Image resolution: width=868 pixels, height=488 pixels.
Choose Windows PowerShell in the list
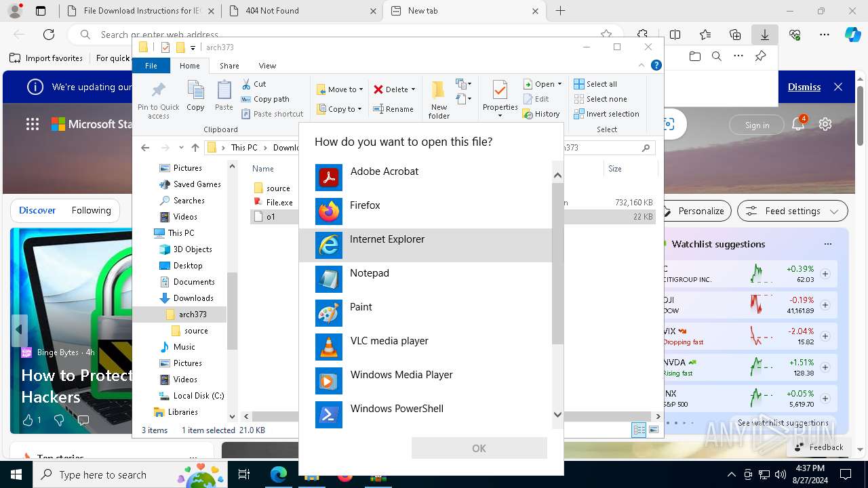tap(426, 413)
